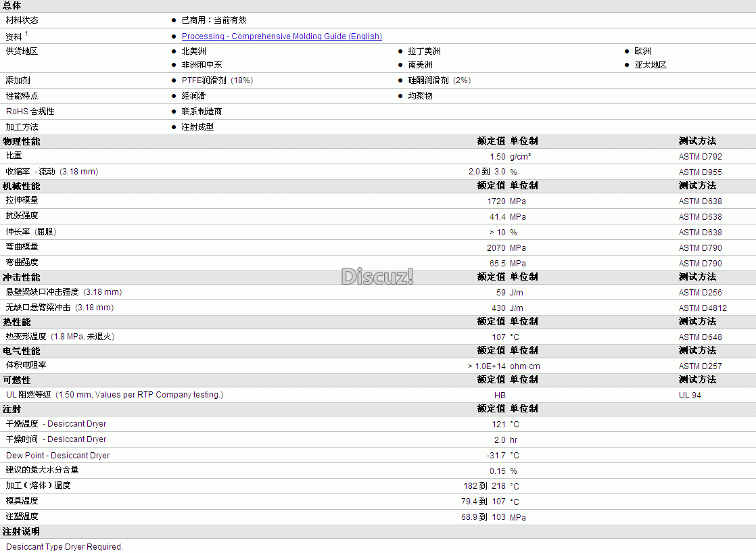Select the 硅酮润滑剂 (2%) additive
The height and width of the screenshot is (553, 756).
pyautogui.click(x=440, y=80)
